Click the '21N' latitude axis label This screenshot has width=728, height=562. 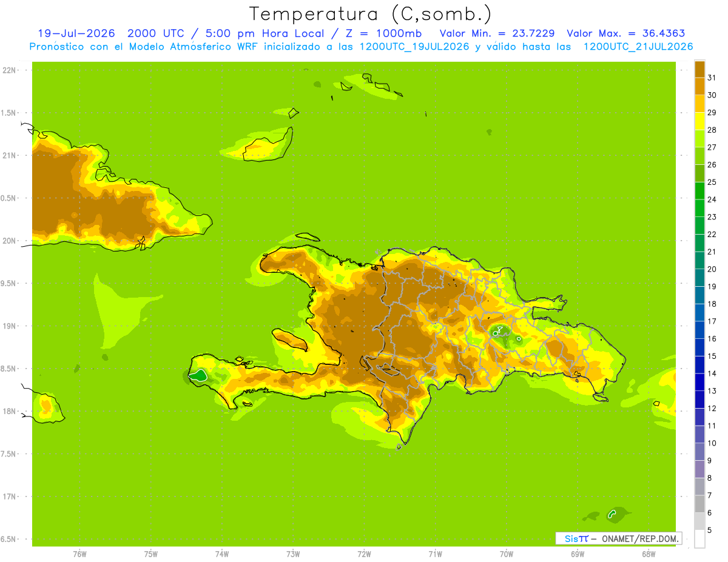pos(8,155)
